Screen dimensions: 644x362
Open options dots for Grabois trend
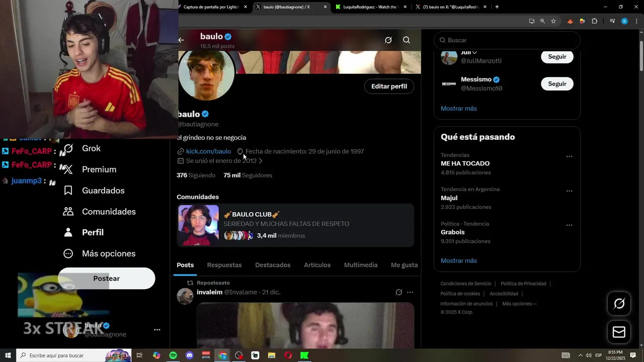tap(569, 225)
